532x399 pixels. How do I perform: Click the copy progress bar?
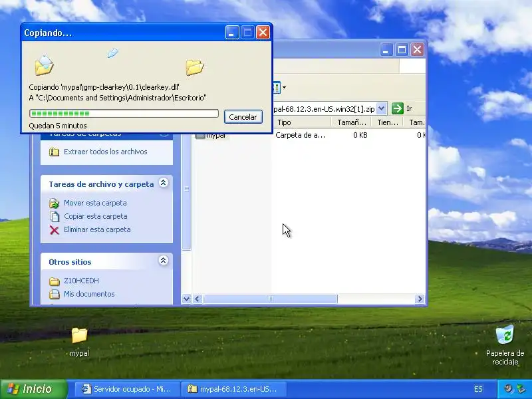coord(124,113)
